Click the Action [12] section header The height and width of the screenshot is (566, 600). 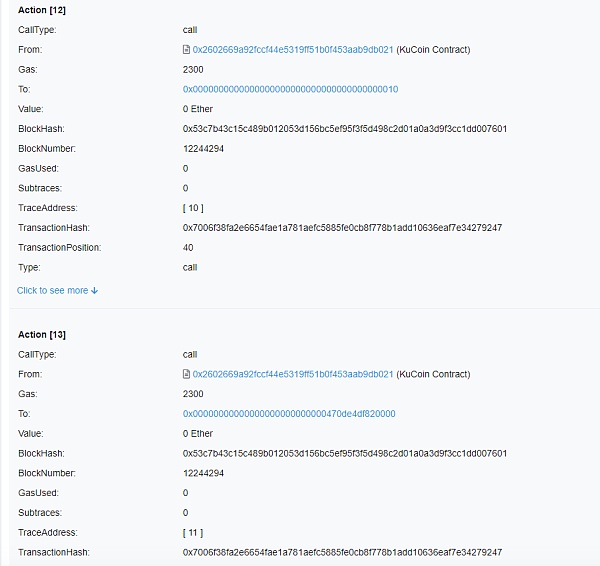(x=42, y=9)
